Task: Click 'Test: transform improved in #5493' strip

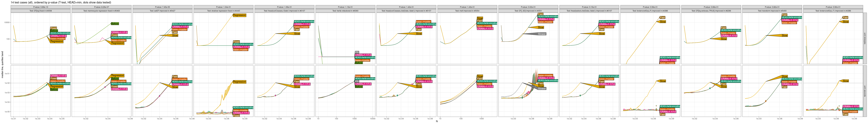Action: tap(772, 11)
